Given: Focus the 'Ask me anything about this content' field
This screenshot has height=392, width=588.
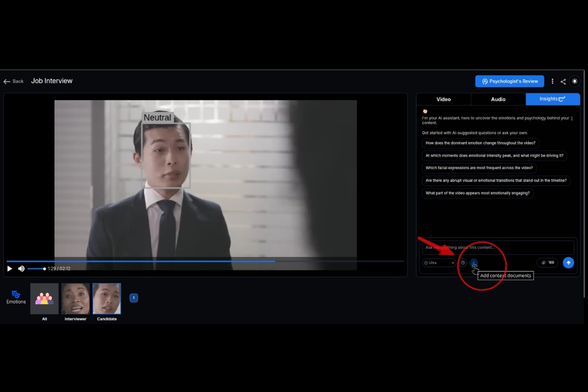Looking at the screenshot, I should 498,247.
